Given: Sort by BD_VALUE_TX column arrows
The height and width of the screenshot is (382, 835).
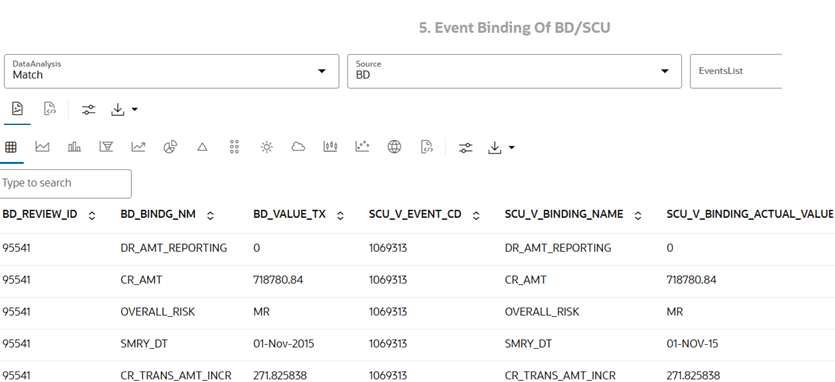Looking at the screenshot, I should (x=340, y=215).
